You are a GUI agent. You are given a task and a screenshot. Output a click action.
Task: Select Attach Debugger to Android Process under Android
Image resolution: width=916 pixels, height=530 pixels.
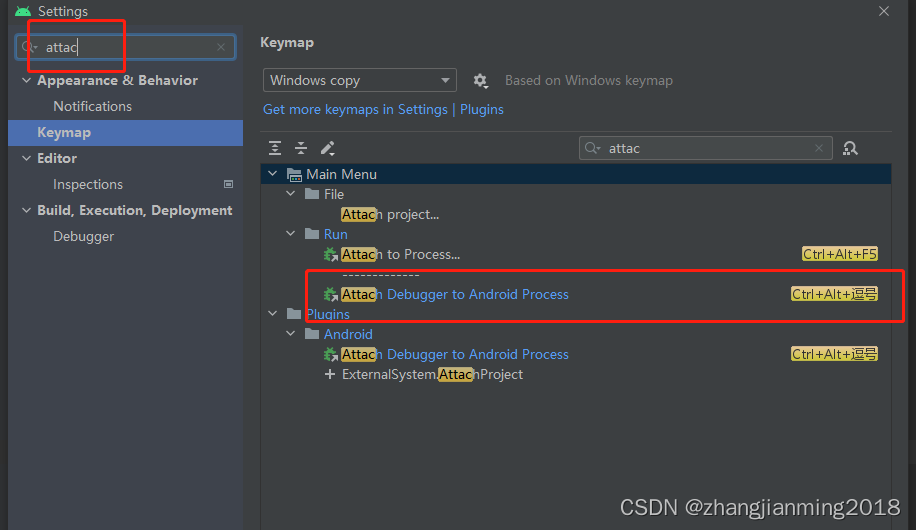[x=454, y=355]
